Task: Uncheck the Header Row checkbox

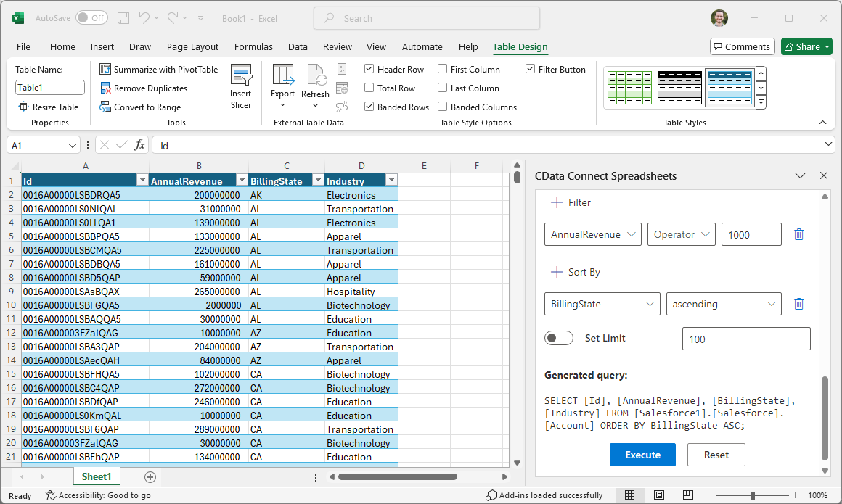Action: click(x=369, y=69)
